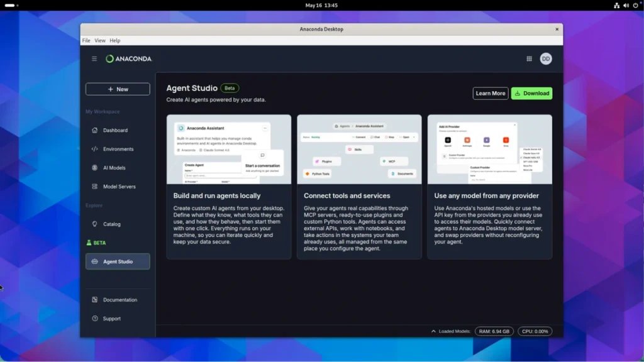Click the Beta badge beside Agent Studio

click(230, 88)
